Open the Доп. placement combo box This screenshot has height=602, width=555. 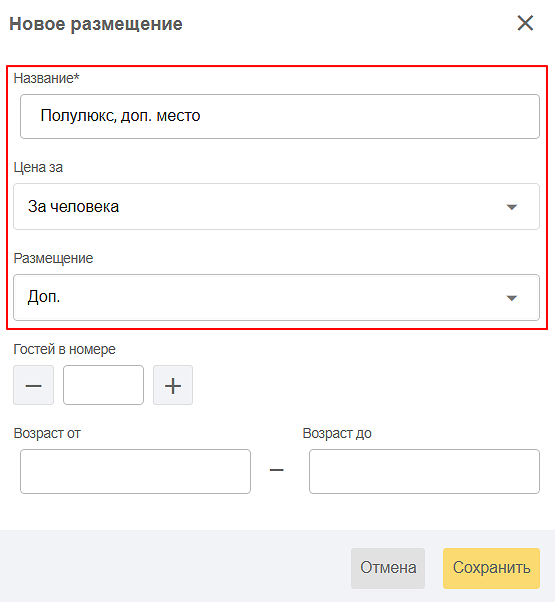point(276,298)
